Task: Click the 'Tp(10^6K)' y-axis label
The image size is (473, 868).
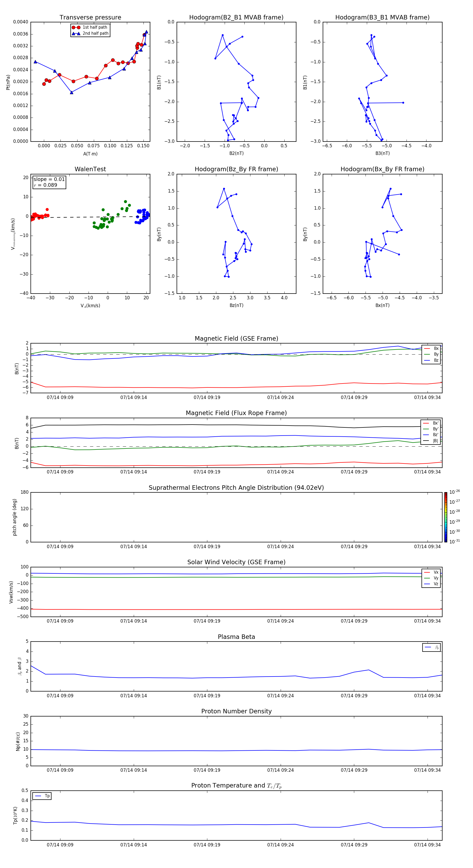Action: 15,815
